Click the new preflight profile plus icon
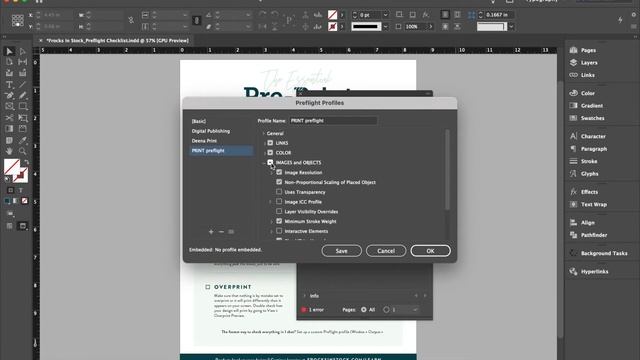The width and height of the screenshot is (640, 360). [211, 232]
